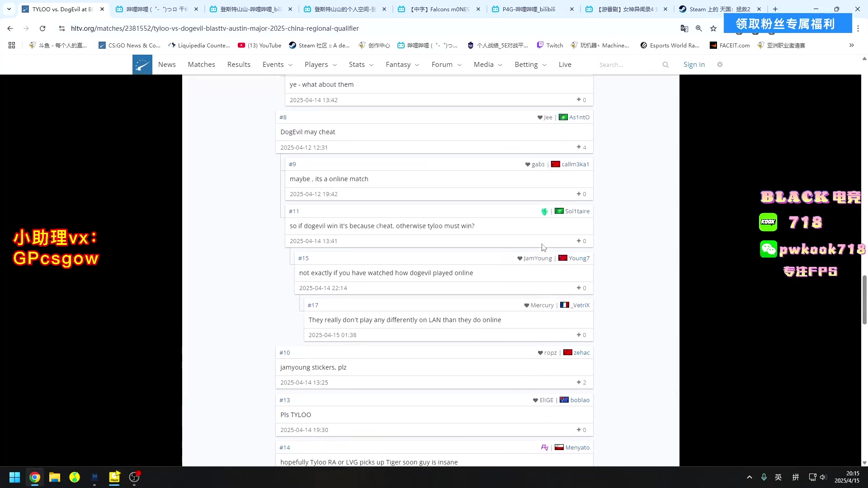This screenshot has height=488, width=868.
Task: Click plus vote icon on comment #8
Action: pos(579,147)
